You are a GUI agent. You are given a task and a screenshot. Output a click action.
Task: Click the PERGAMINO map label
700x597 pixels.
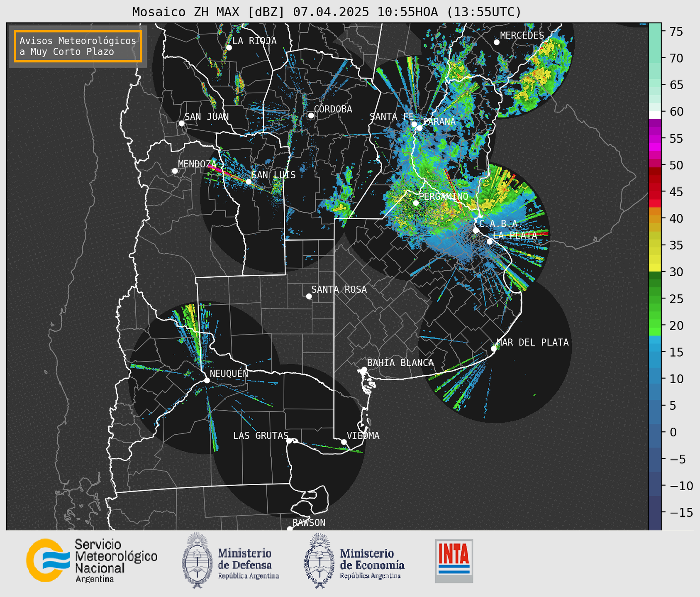point(443,196)
